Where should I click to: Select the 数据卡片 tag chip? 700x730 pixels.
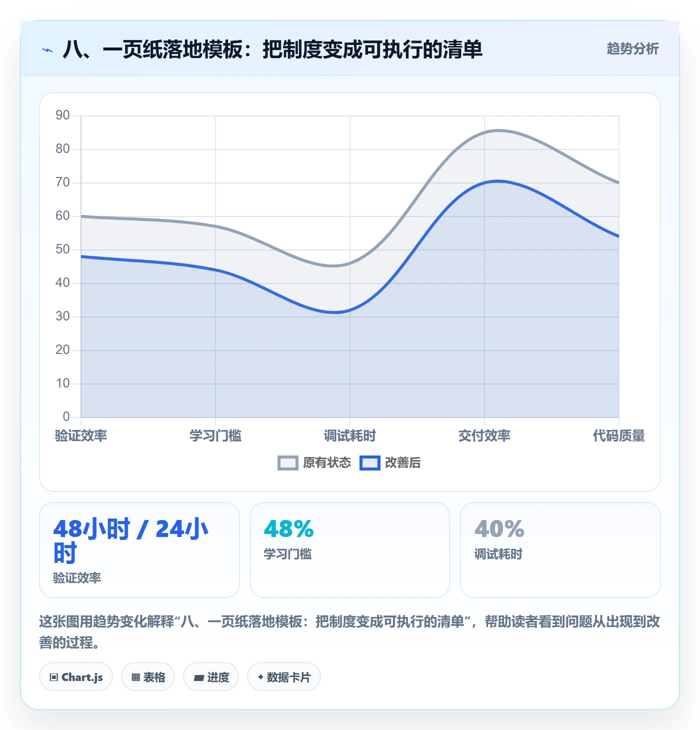(x=284, y=677)
